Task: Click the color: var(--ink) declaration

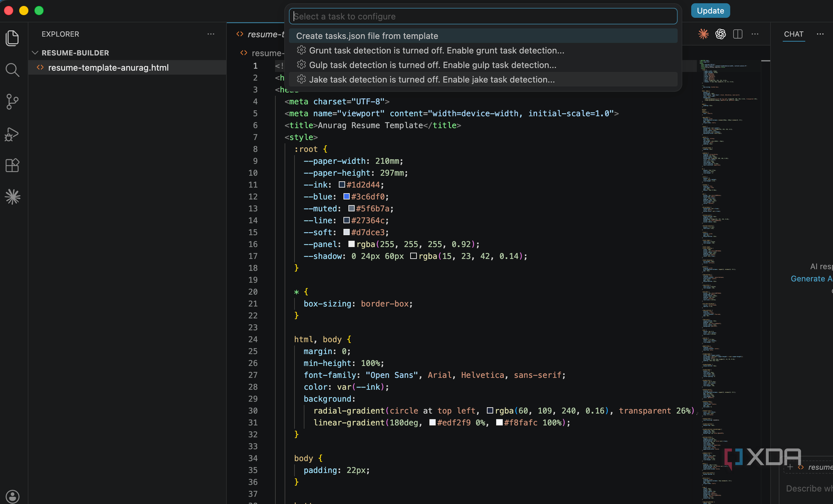Action: [x=346, y=387]
